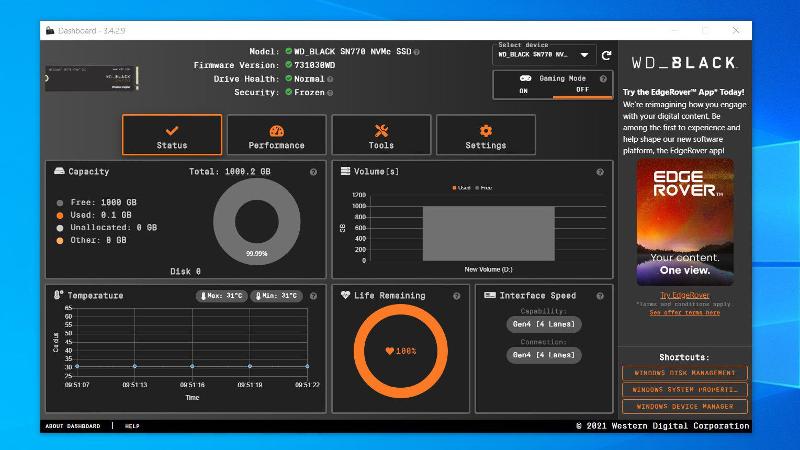Open the Tools tab
Viewport: 800px width, 450px height.
(381, 135)
